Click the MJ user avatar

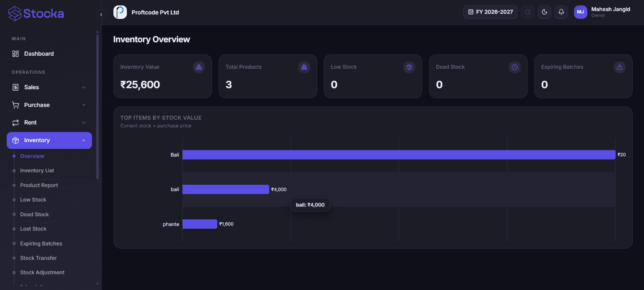(x=581, y=12)
